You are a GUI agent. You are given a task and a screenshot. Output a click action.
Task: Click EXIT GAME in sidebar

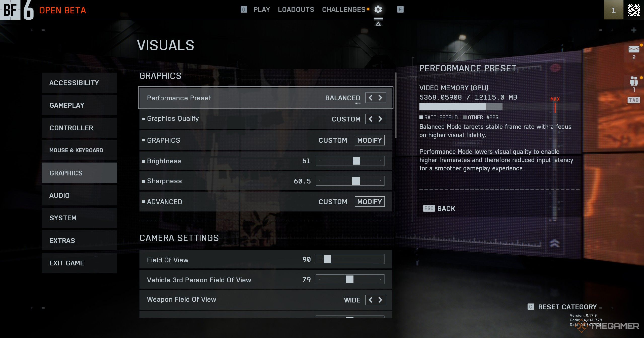pos(79,263)
